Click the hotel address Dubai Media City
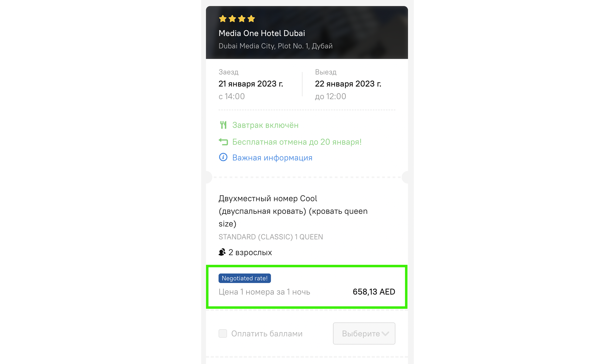The height and width of the screenshot is (364, 615). click(275, 46)
